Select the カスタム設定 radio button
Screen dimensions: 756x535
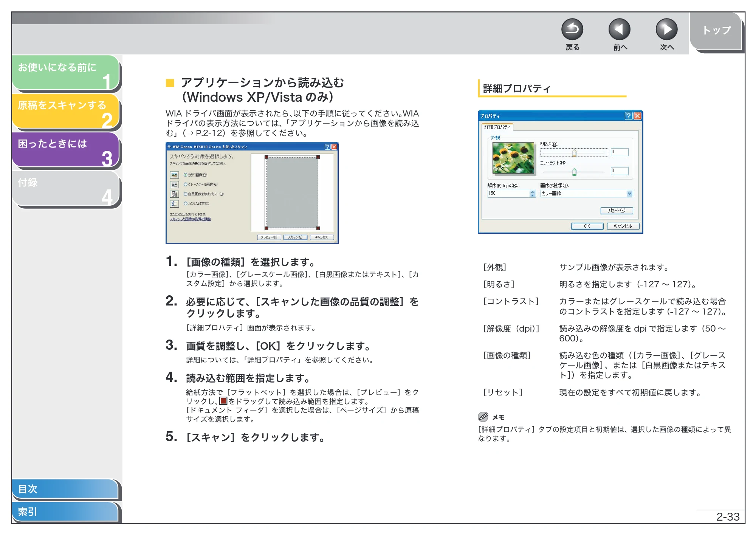point(186,203)
